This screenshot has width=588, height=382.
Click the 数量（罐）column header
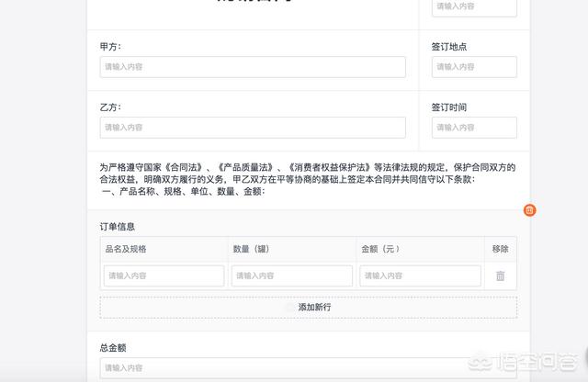coord(251,249)
